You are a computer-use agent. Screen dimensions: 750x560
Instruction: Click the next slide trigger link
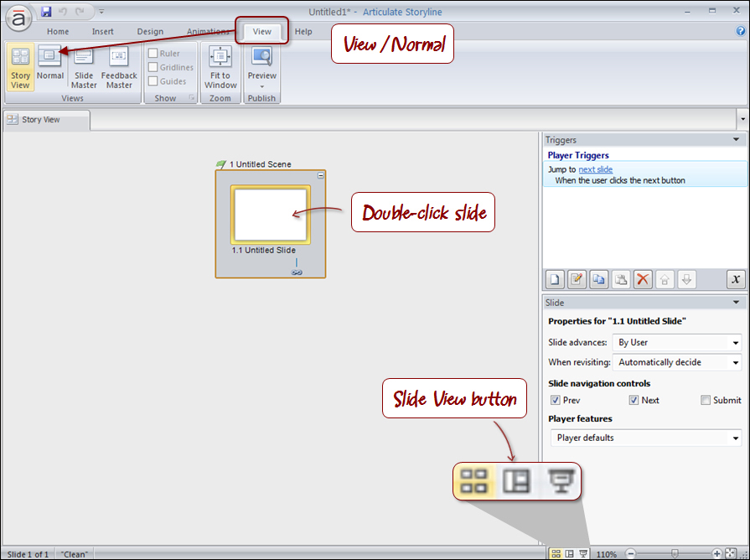tap(596, 169)
